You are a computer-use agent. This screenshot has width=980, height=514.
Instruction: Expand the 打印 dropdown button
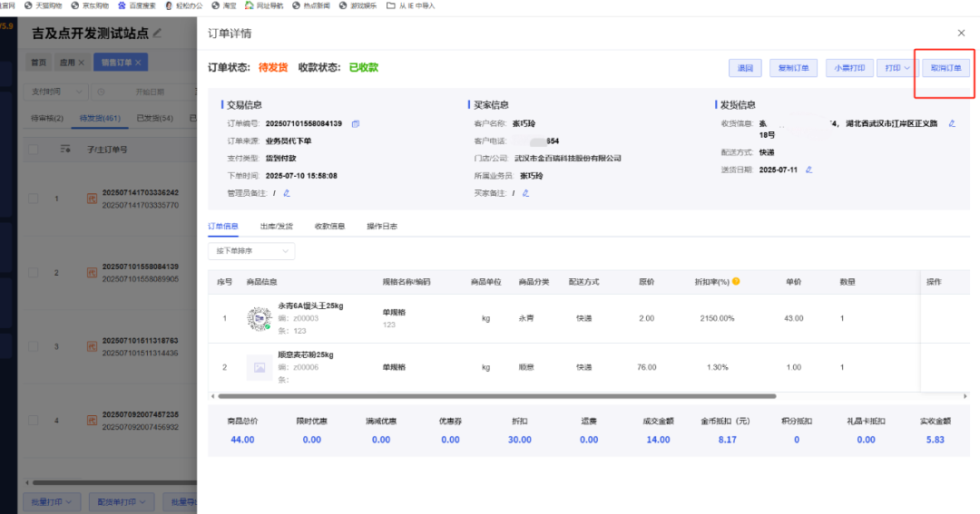point(897,68)
